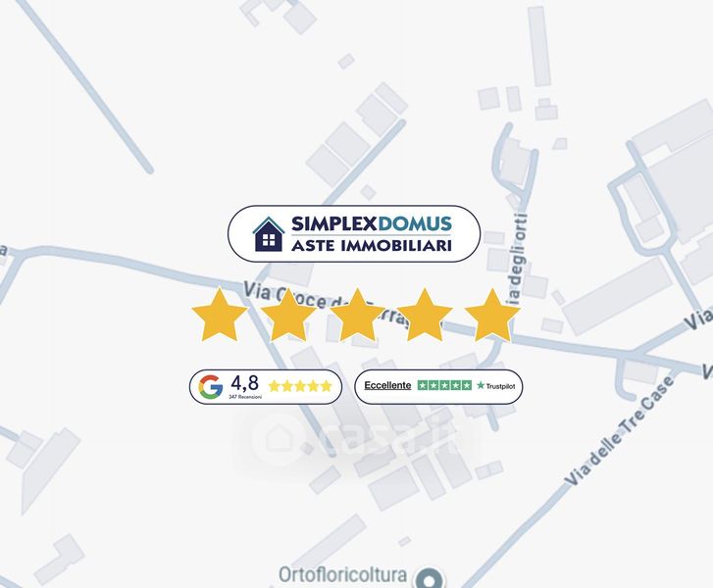Click the small yellow Google rating stars
713x588 pixels.
(x=300, y=386)
